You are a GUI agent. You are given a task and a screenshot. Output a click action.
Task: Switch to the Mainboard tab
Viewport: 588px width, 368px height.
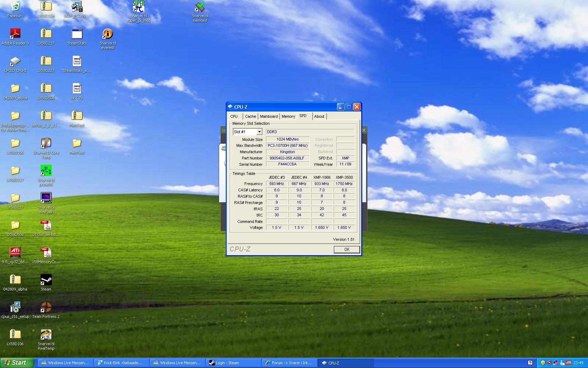click(x=269, y=116)
